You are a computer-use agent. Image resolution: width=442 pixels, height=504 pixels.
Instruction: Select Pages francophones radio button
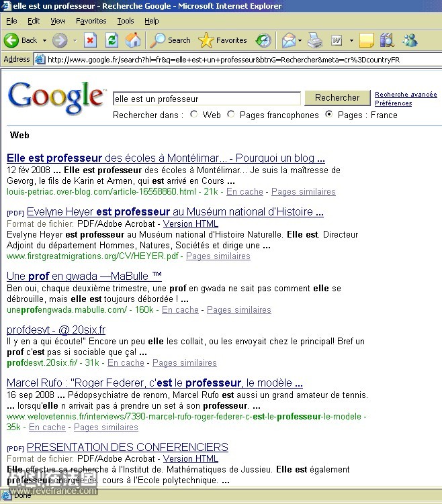click(x=230, y=114)
